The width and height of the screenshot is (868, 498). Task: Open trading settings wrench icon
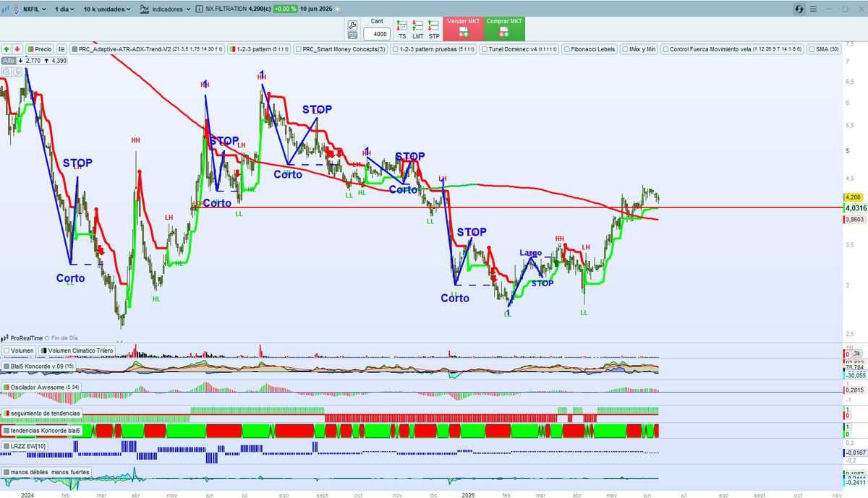pos(352,25)
